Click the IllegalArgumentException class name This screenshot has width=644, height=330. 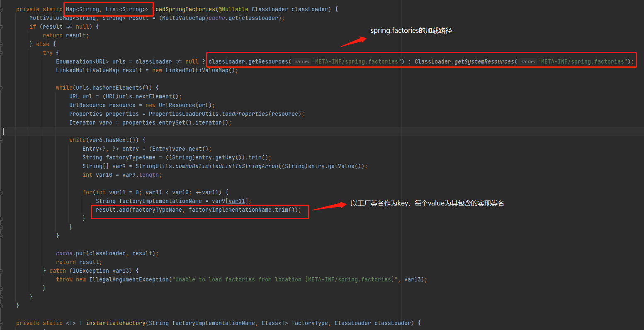[x=129, y=279]
